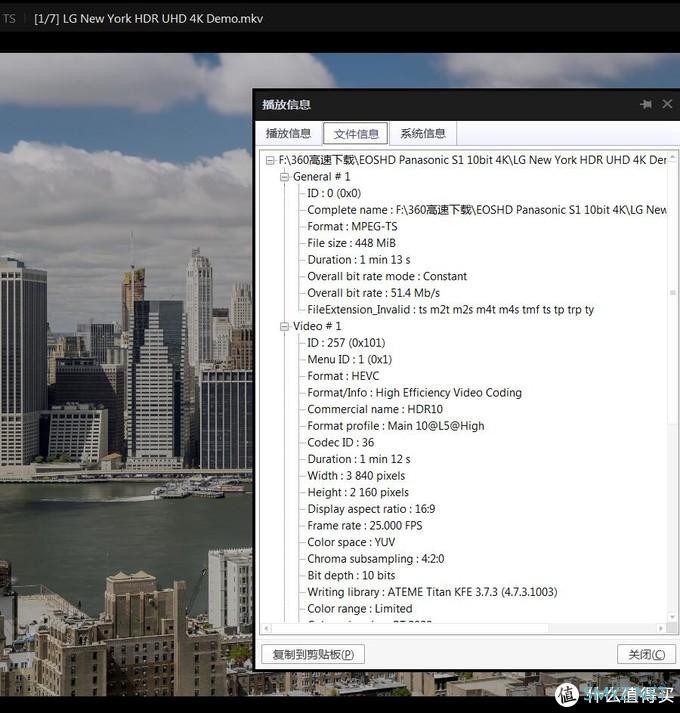Screen dimensions: 680x713
Task: Select row 'Chroma subsampling : 4:2:0'
Action: click(376, 559)
